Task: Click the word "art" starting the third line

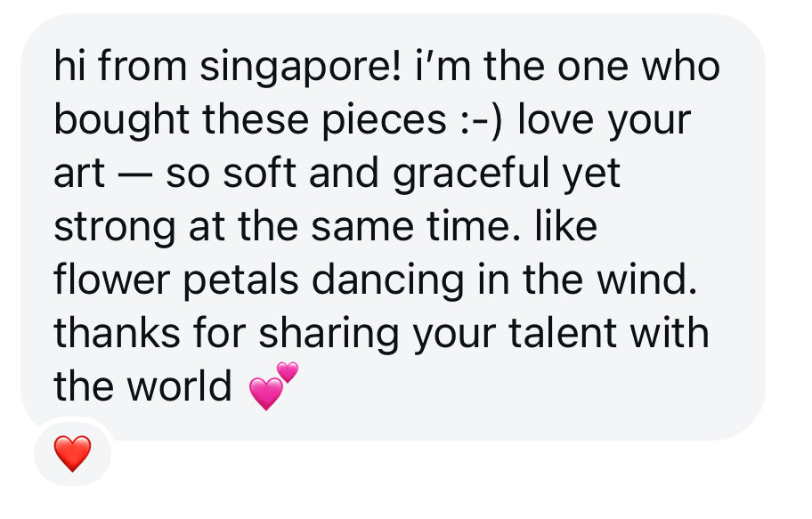Action: pos(80,174)
